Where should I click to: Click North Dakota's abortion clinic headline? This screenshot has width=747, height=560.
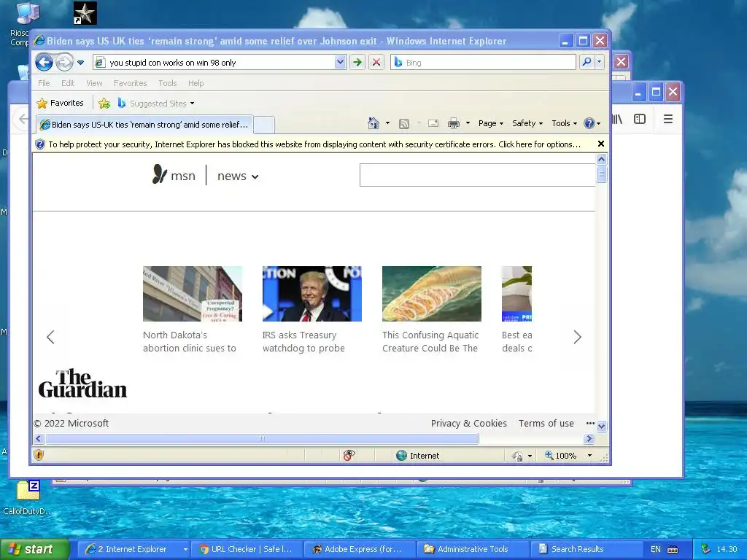[190, 341]
